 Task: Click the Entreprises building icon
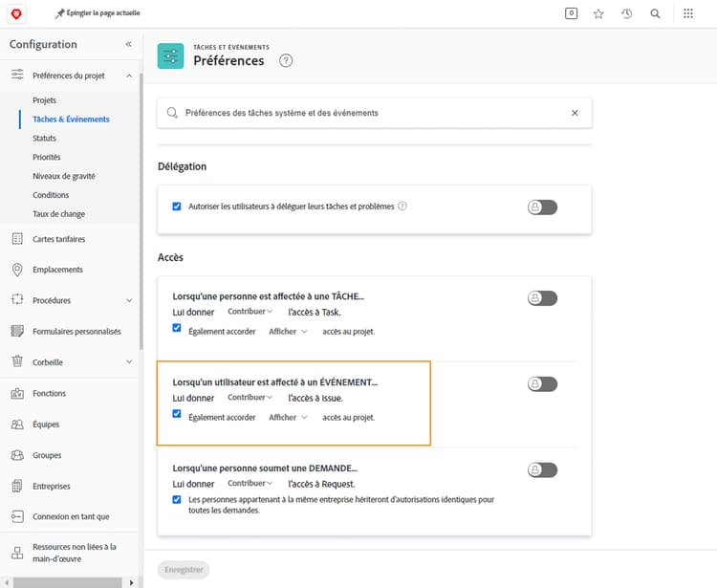pyautogui.click(x=17, y=486)
